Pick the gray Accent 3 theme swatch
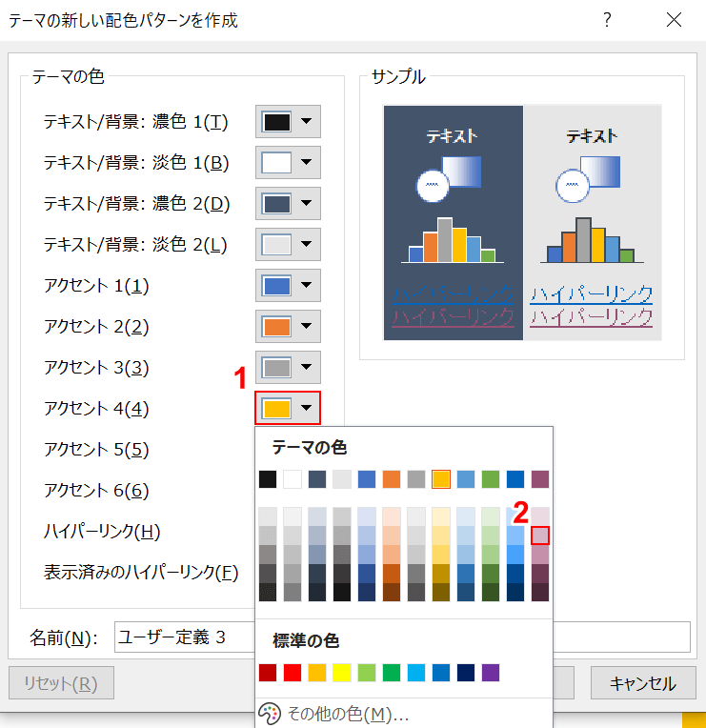 416,479
